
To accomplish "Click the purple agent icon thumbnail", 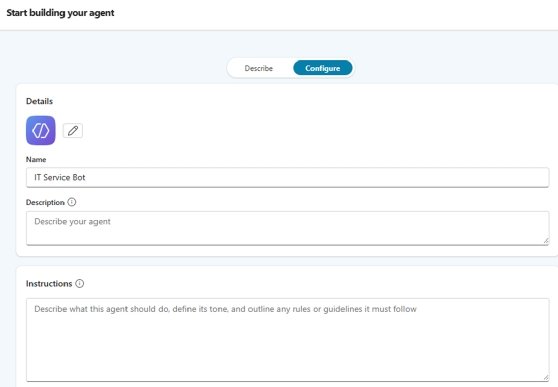I will [x=41, y=130].
